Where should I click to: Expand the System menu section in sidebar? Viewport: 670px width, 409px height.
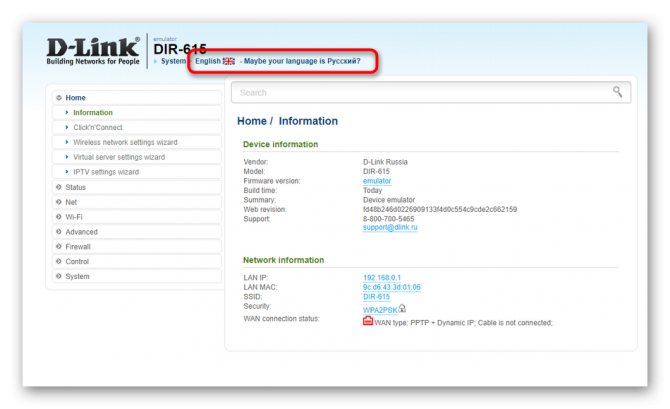[137, 277]
